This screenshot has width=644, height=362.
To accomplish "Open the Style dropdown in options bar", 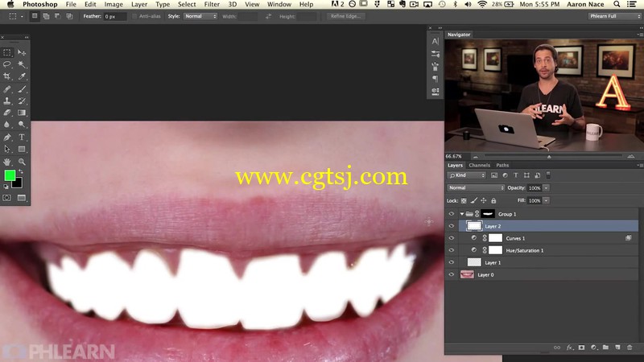I will click(200, 16).
